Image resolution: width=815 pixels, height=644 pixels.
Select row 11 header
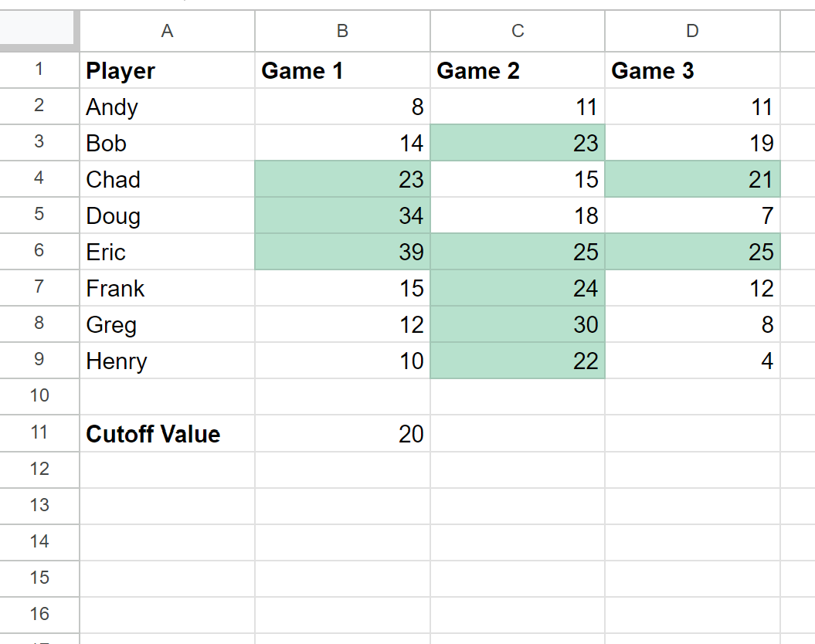[39, 433]
